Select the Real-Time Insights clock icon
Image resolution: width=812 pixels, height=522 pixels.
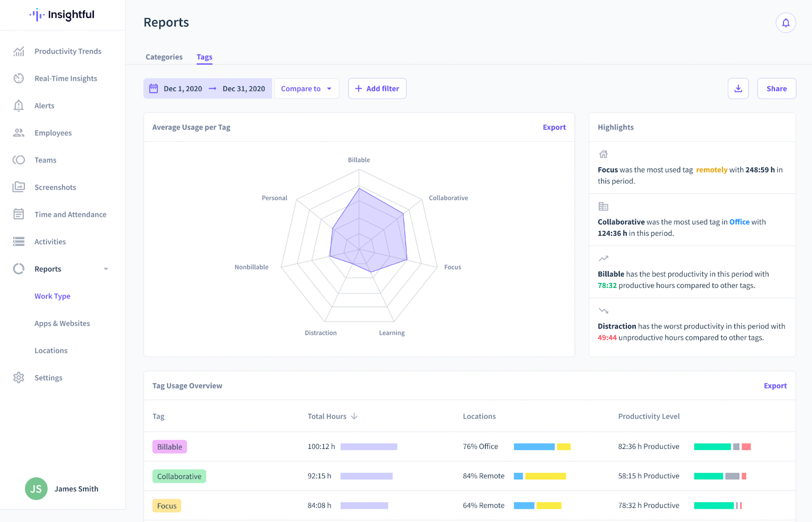point(19,78)
